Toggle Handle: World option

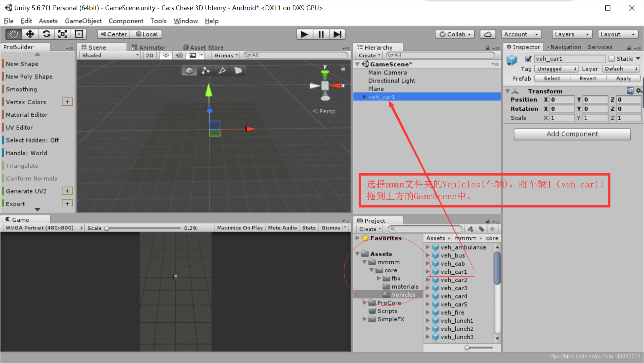26,153
